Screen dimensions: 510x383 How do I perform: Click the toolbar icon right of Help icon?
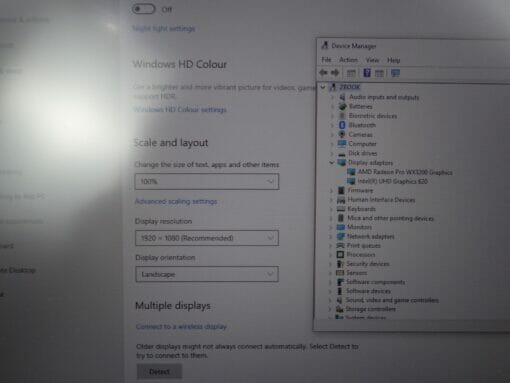pyautogui.click(x=379, y=73)
